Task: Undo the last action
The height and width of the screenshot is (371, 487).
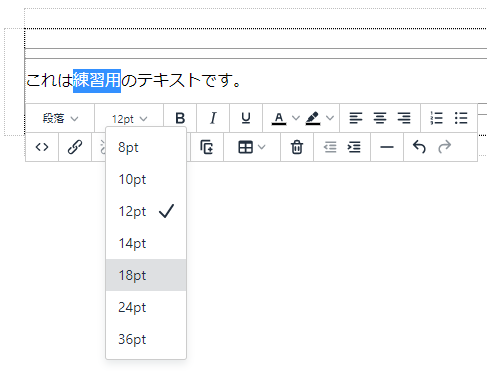Action: tap(419, 147)
